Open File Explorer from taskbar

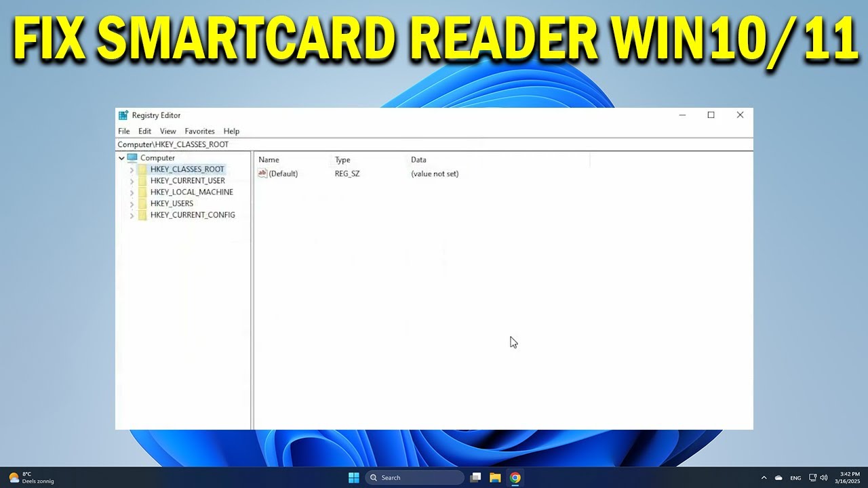(495, 478)
